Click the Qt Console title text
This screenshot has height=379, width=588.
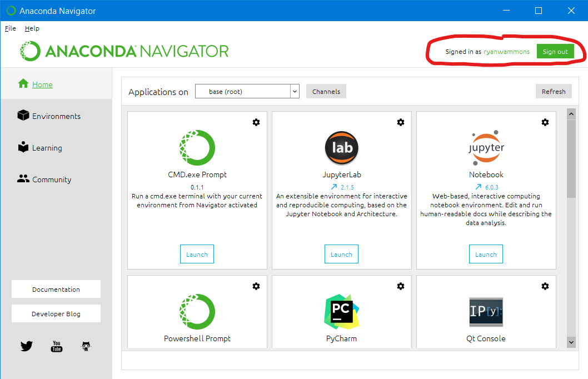click(x=486, y=338)
